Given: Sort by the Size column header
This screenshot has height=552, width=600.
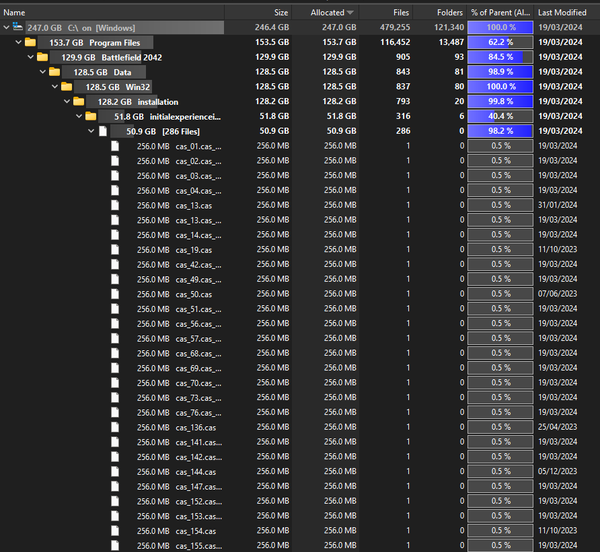Looking at the screenshot, I should coord(258,13).
